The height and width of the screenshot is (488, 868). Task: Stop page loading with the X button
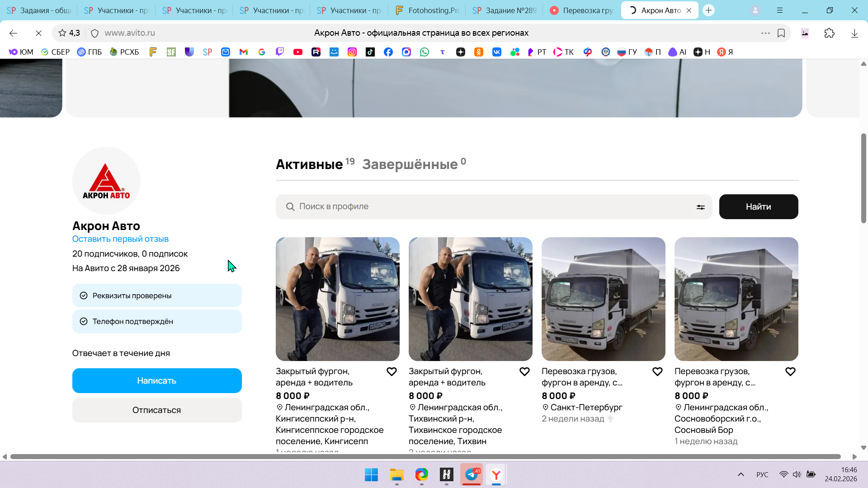click(38, 33)
